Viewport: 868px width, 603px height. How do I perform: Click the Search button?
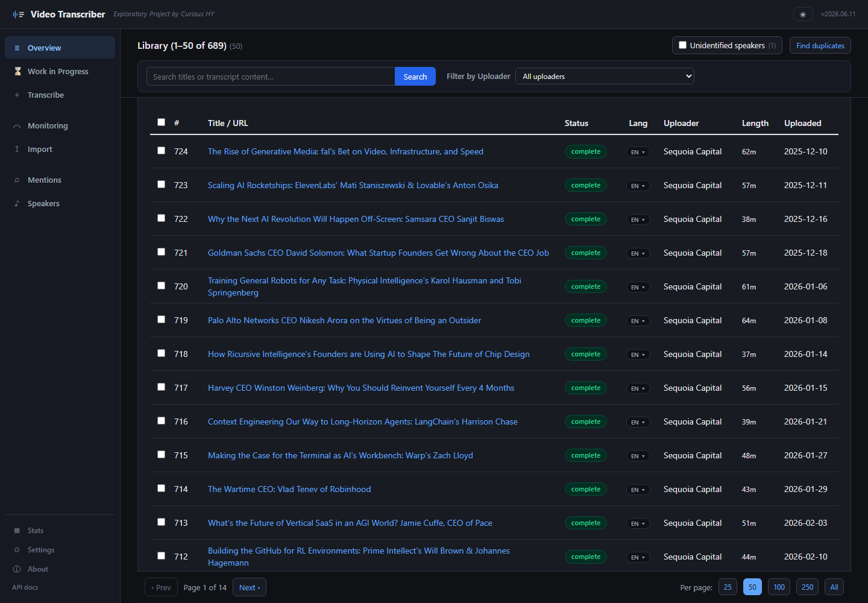tap(415, 77)
